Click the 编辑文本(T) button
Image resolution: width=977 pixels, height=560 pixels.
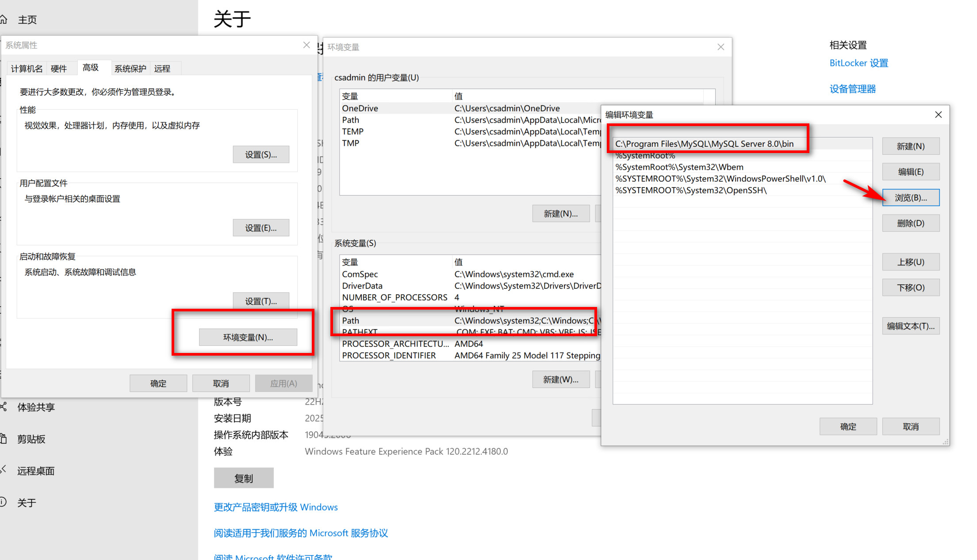(911, 326)
